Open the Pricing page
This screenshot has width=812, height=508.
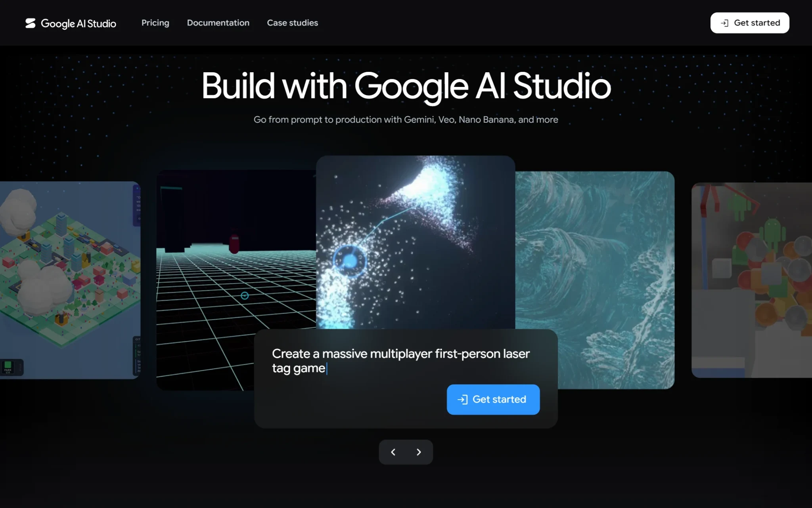click(155, 23)
